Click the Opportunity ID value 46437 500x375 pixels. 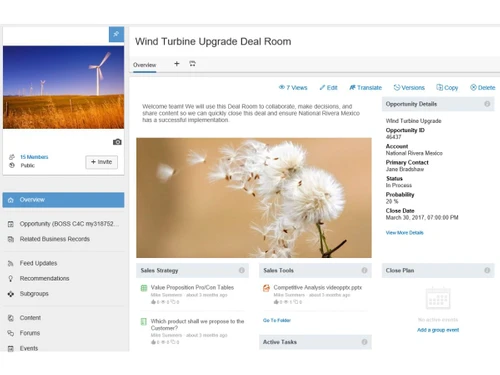click(393, 137)
